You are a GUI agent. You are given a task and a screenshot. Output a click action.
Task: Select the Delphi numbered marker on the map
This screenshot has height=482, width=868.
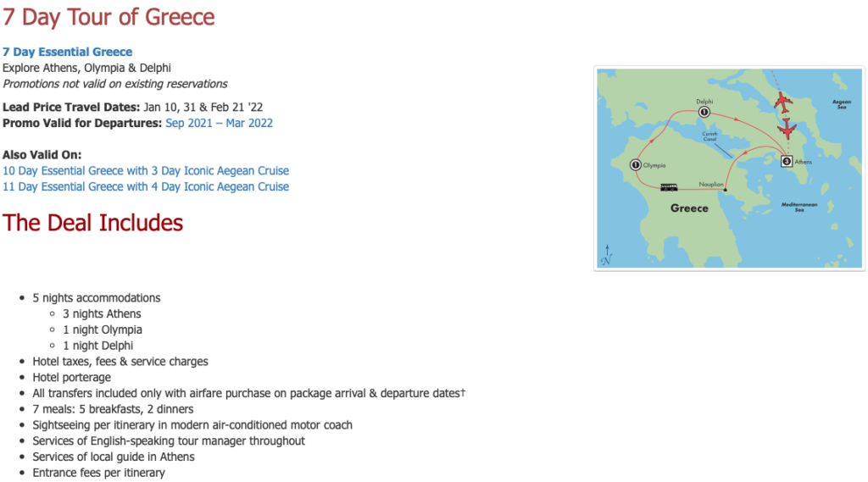pos(704,113)
